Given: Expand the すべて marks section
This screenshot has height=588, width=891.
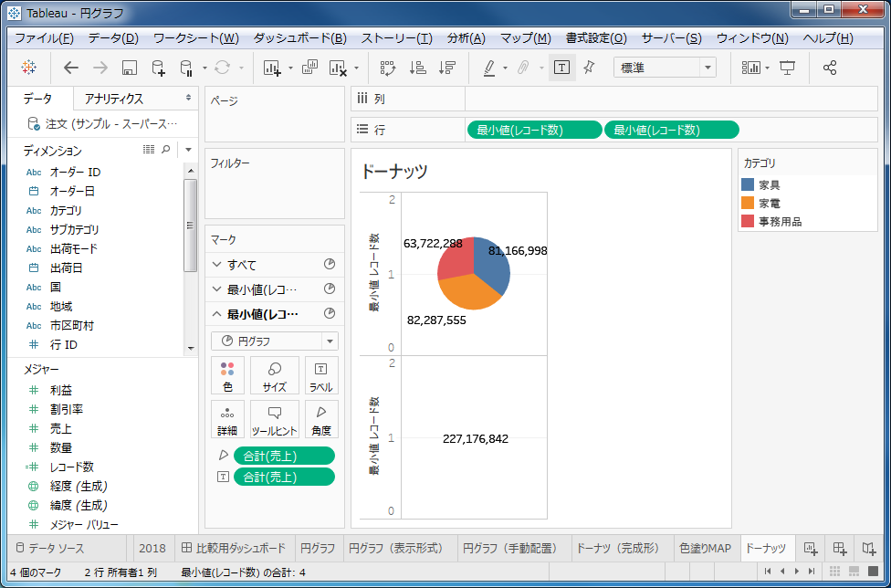Looking at the screenshot, I should pyautogui.click(x=215, y=265).
